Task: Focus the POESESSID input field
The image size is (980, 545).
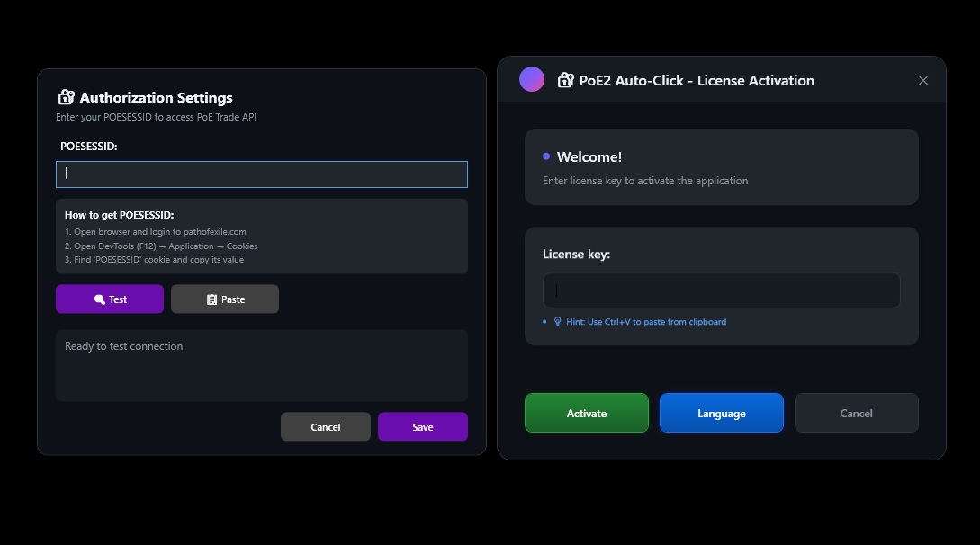Action: (x=261, y=174)
